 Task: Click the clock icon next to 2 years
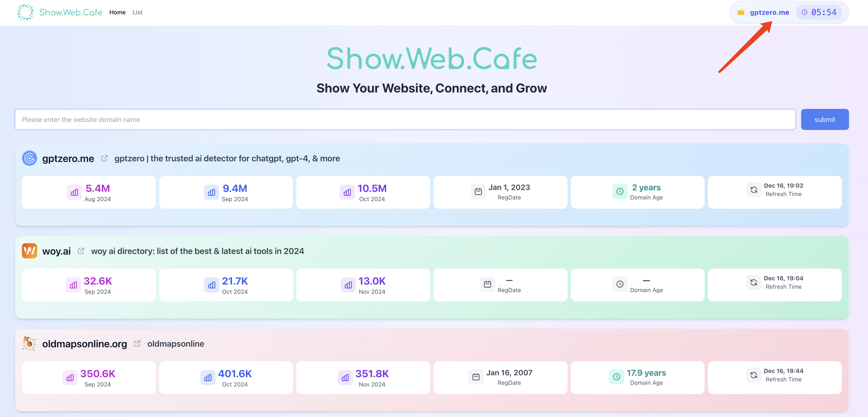pyautogui.click(x=620, y=191)
